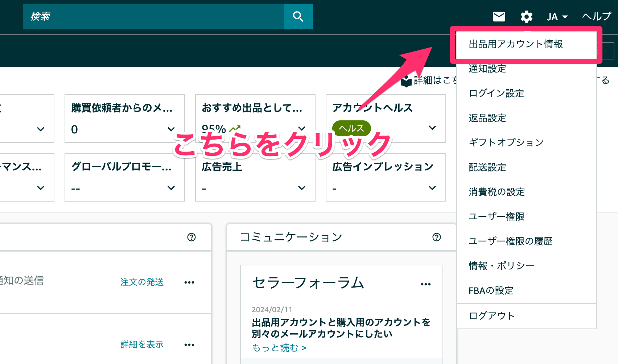Open the help icon on コミュニケーション widget

point(437,237)
